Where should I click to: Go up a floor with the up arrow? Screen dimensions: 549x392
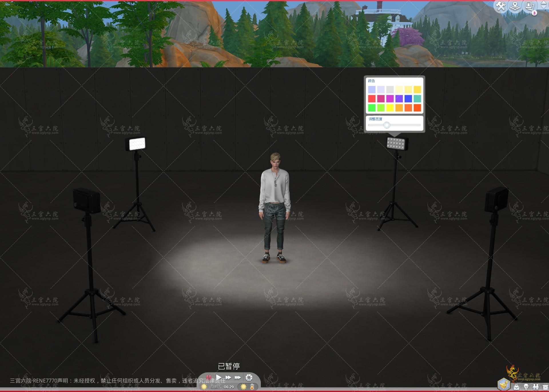pyautogui.click(x=544, y=3)
